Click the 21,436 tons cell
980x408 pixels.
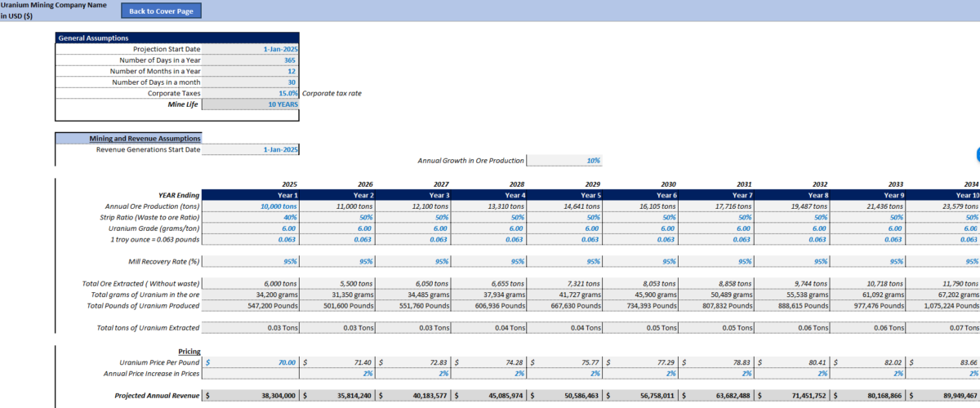(866, 206)
